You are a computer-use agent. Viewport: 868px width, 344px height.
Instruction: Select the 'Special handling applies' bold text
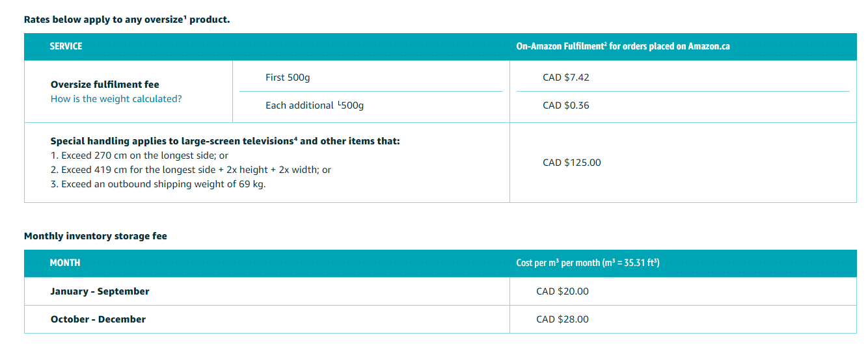(x=225, y=141)
